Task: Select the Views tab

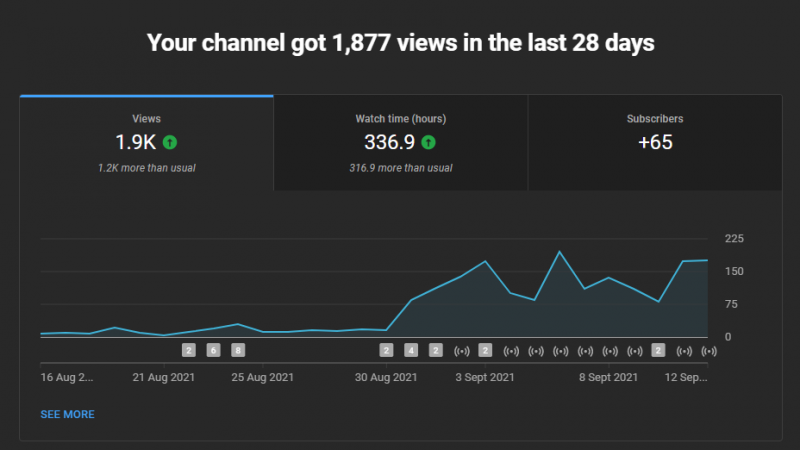Action: click(x=146, y=142)
